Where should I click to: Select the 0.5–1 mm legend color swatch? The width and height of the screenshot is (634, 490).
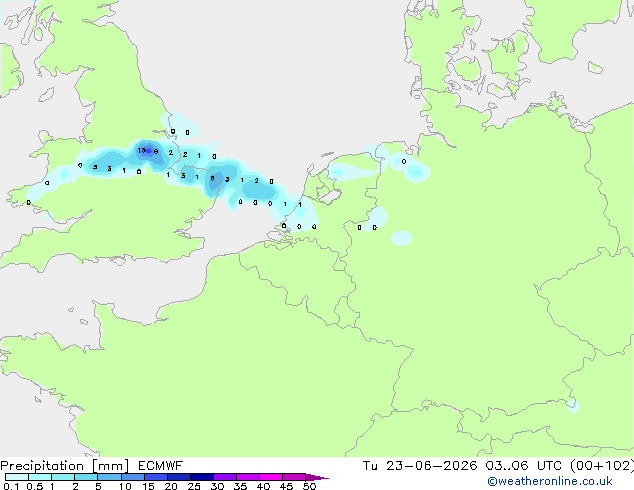pos(40,477)
